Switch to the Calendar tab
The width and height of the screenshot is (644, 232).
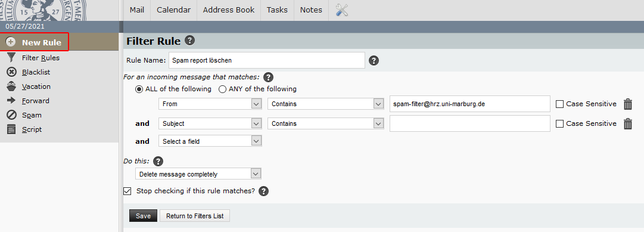[174, 10]
